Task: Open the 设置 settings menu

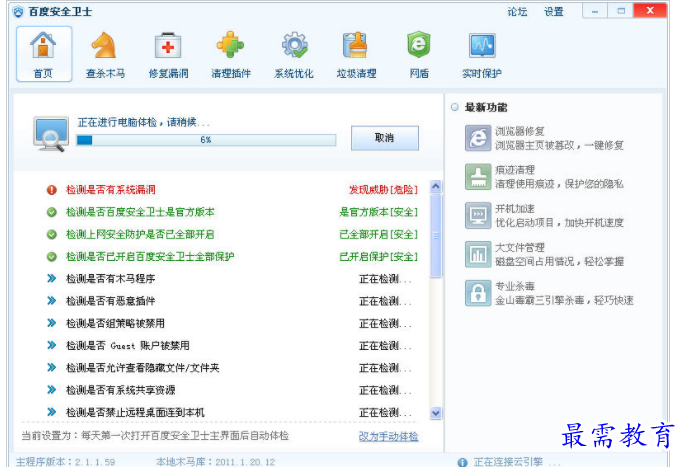Action: click(554, 12)
